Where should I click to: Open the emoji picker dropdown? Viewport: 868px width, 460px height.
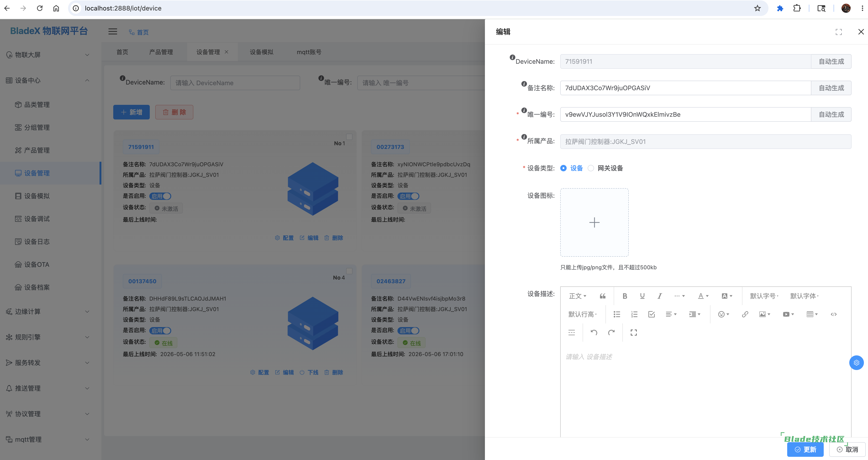[x=723, y=314]
